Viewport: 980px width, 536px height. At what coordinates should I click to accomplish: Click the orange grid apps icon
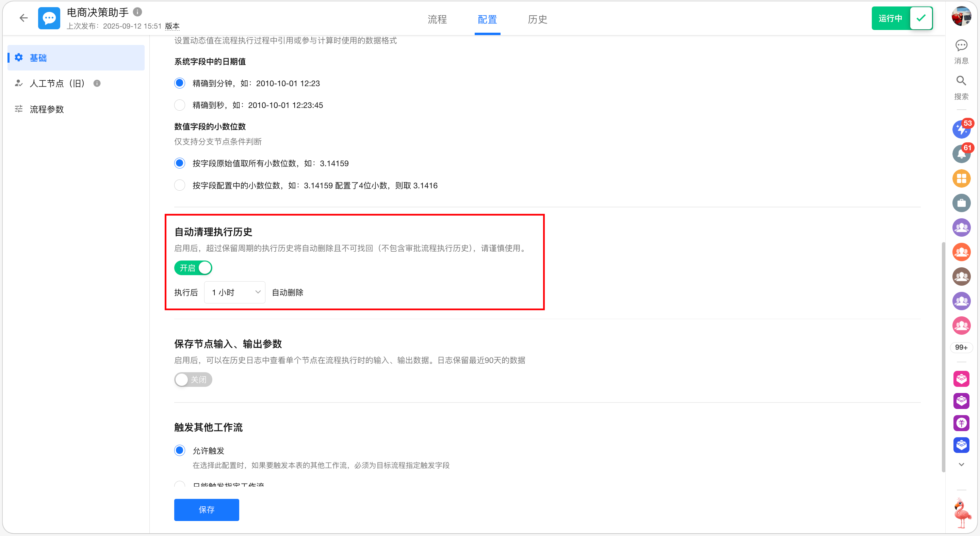[x=961, y=178]
